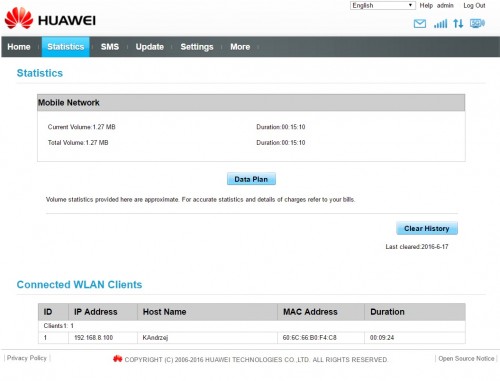This screenshot has width=500, height=381.
Task: Select the Statistics tab
Action: coord(66,47)
